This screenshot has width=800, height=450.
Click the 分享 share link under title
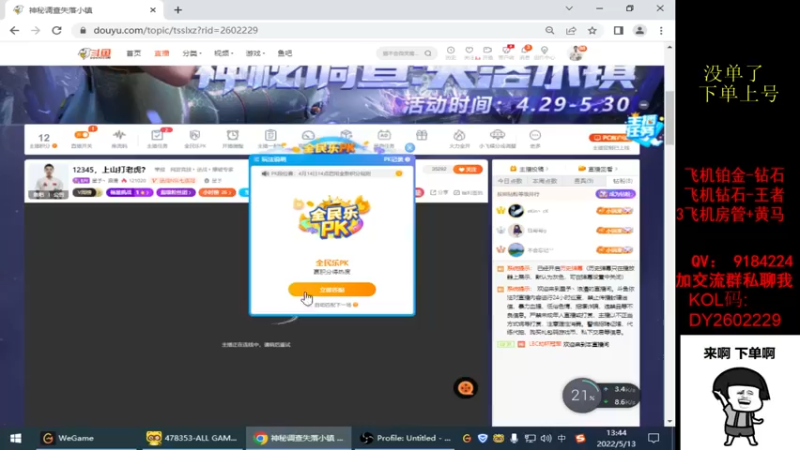point(440,192)
